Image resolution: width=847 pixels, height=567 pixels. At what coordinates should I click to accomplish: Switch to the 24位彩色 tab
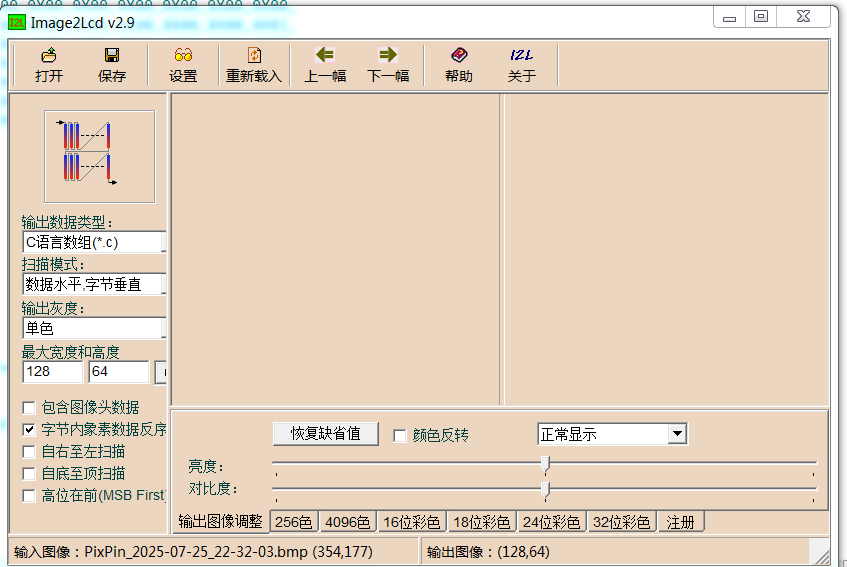(x=552, y=522)
